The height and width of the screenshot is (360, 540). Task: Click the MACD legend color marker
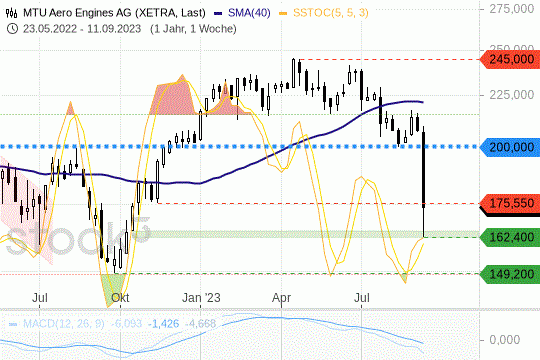[13, 325]
